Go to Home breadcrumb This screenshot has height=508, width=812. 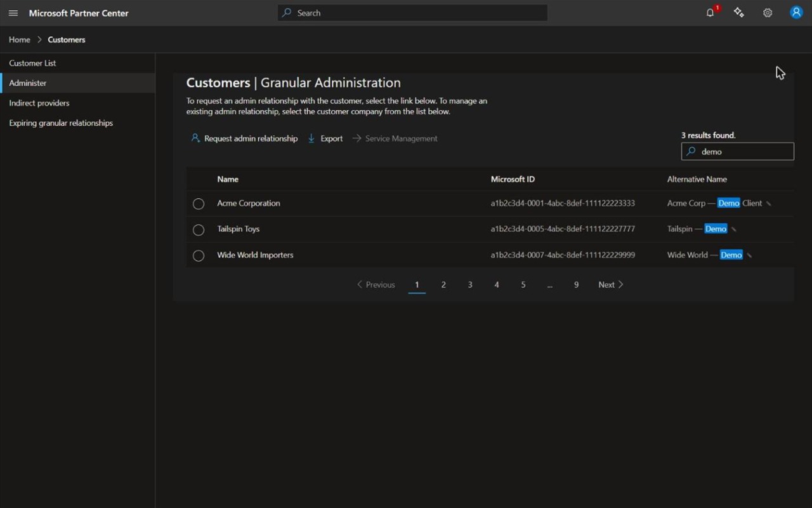pyautogui.click(x=20, y=39)
